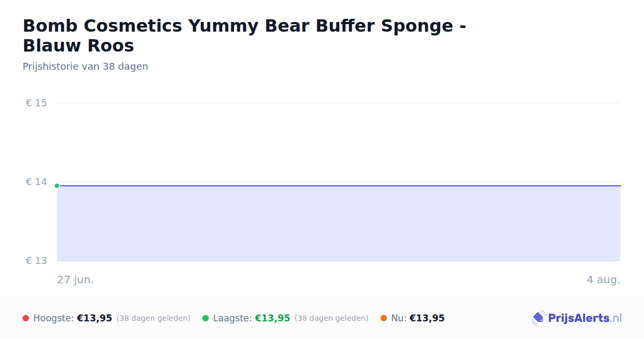Click the 27 jun. start date label
The width and height of the screenshot is (644, 338).
(76, 280)
